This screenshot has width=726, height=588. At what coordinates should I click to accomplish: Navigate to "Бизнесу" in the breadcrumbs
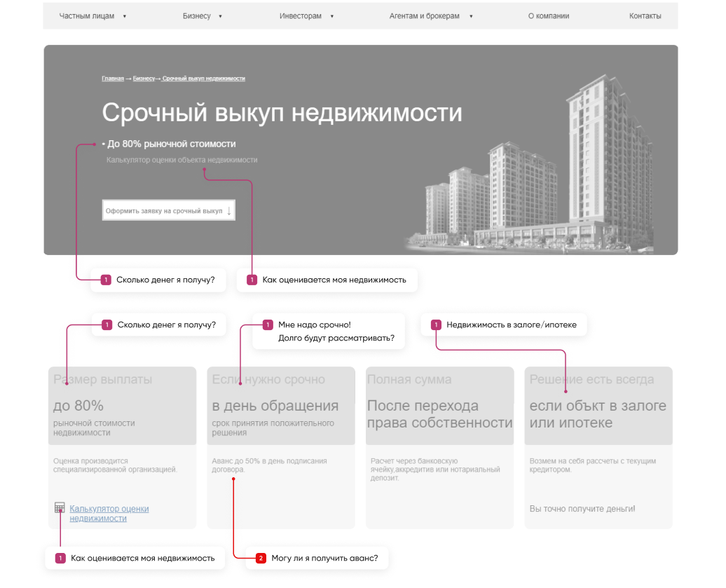coord(144,78)
